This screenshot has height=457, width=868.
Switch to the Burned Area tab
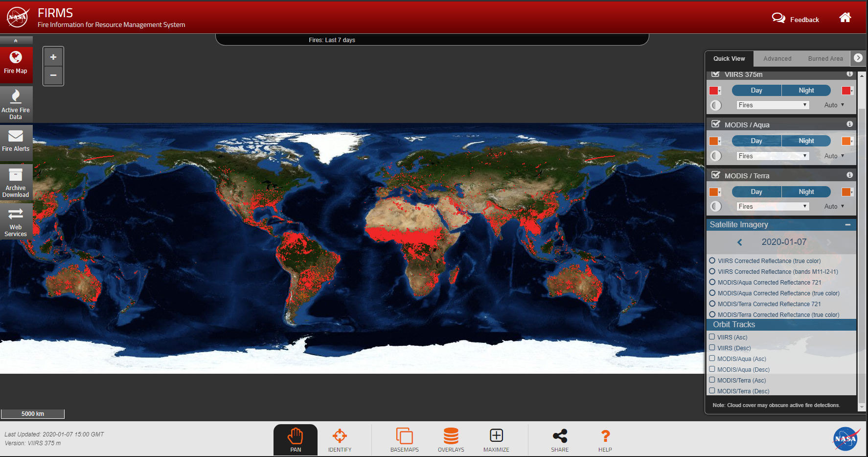[x=825, y=59]
